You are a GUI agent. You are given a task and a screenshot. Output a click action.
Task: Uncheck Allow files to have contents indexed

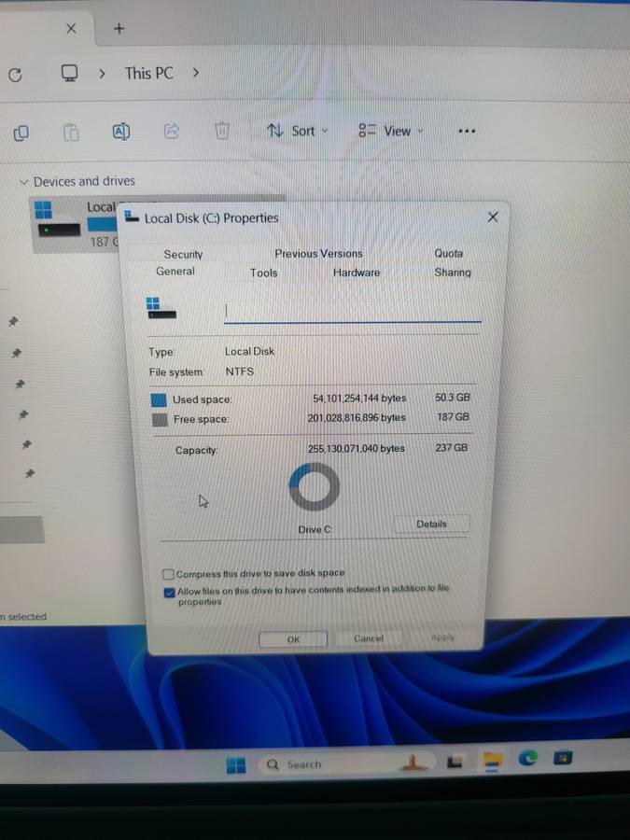[169, 593]
